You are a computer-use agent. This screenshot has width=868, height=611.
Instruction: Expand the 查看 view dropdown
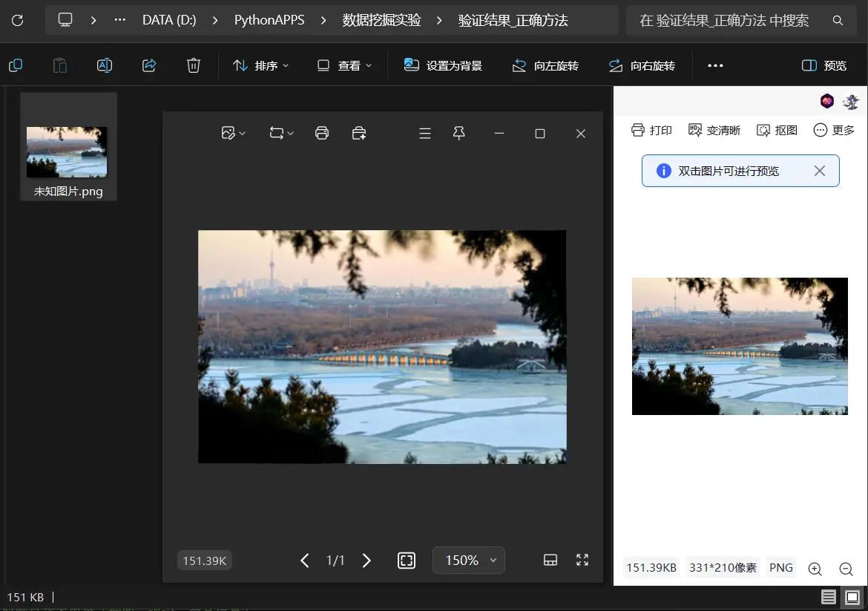click(344, 65)
